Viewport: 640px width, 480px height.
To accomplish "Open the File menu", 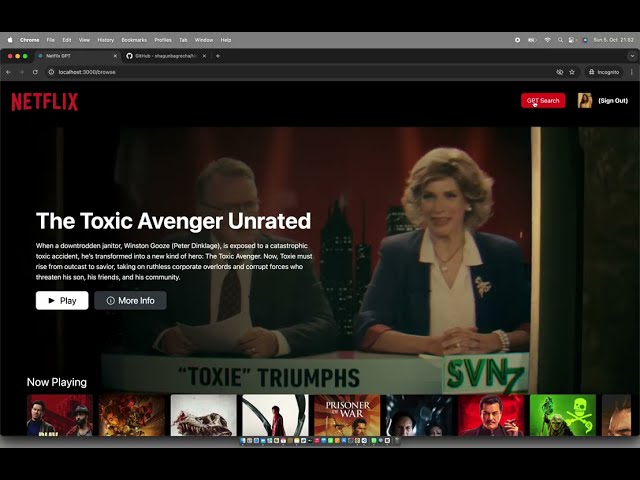I will [51, 40].
